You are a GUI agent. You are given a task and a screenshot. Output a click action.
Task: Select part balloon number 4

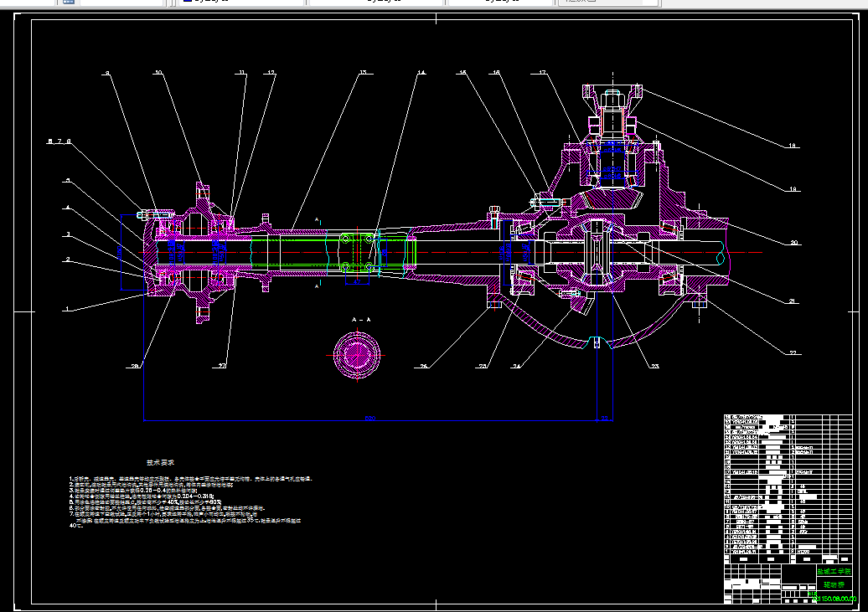(x=68, y=208)
